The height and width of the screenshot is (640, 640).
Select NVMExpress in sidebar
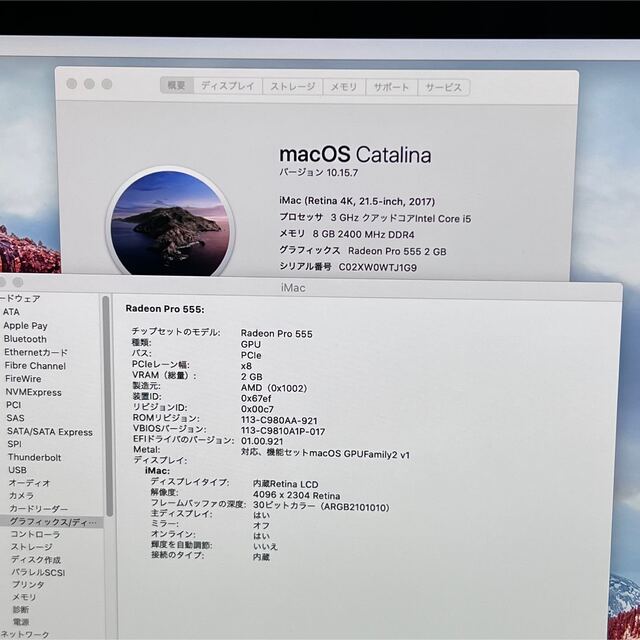click(x=33, y=392)
